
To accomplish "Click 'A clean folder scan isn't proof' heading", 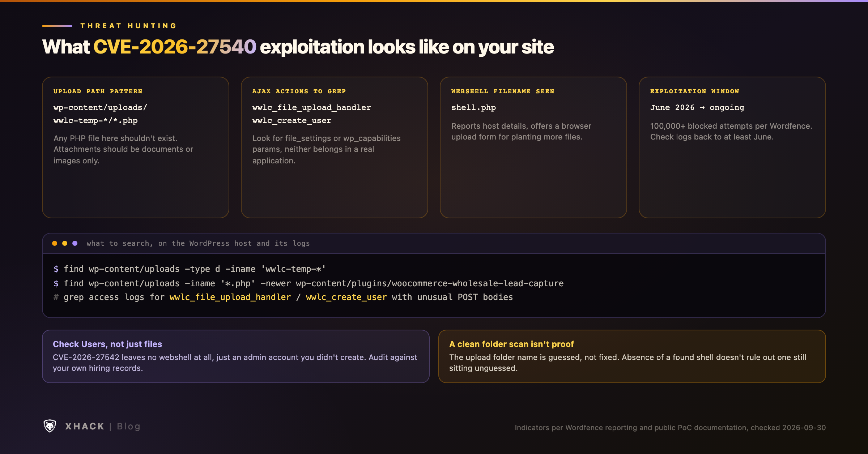I will point(511,344).
